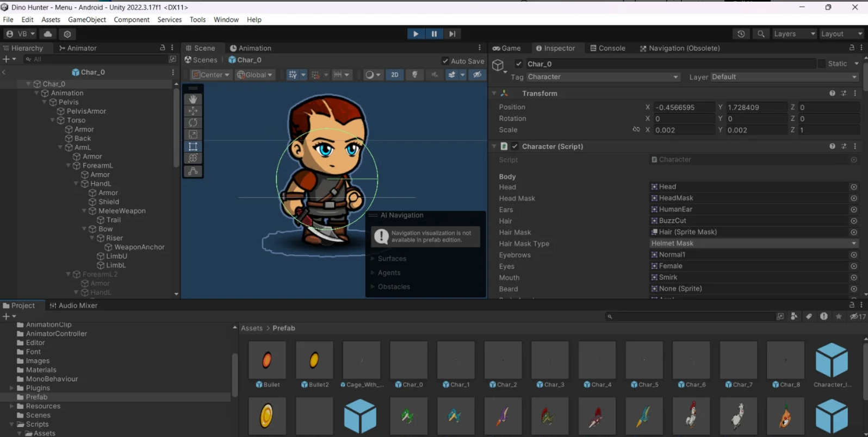The height and width of the screenshot is (437, 868).
Task: Click object picker for Eyes field
Action: pos(854,266)
